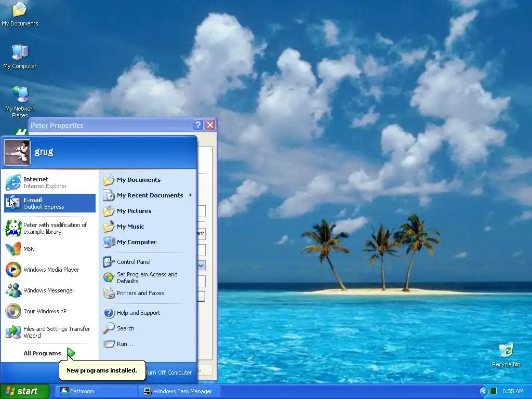Open Set Program Access and Defaults
532x399 pixels.
pos(148,277)
